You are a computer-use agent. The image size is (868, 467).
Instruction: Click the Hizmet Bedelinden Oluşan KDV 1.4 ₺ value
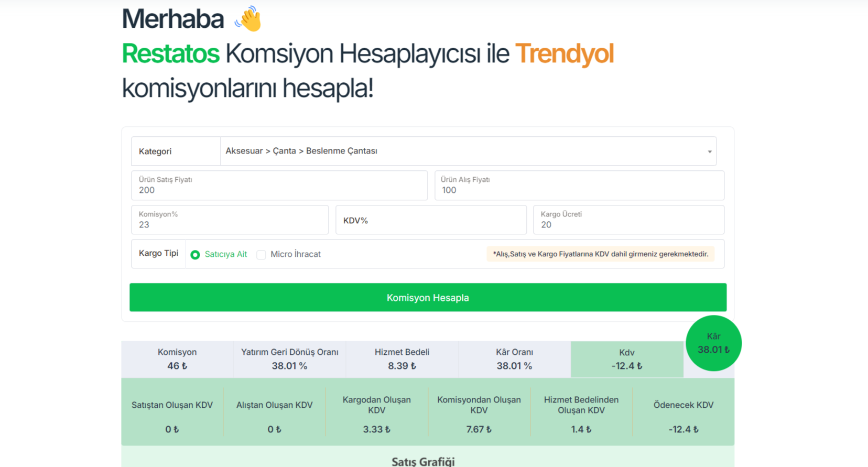[x=581, y=429]
